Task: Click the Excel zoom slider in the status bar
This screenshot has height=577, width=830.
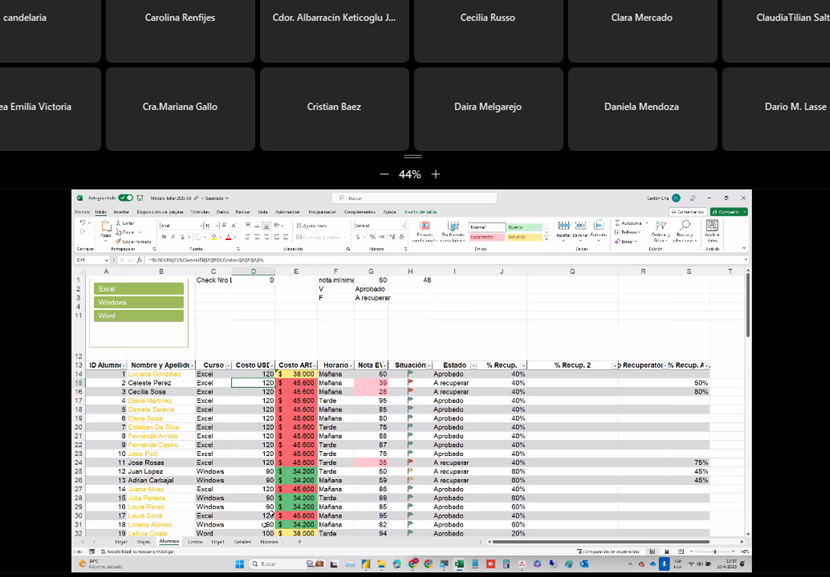Action: click(715, 552)
